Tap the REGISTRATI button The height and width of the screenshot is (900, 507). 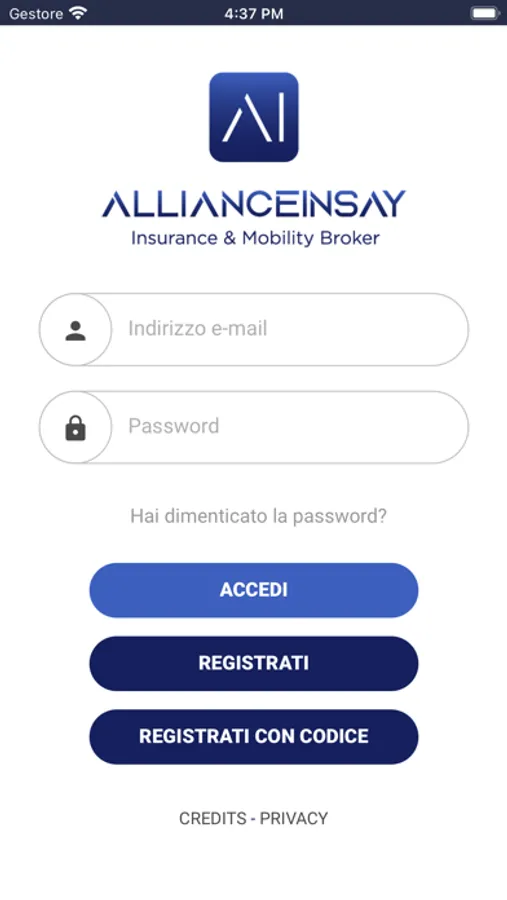point(254,663)
